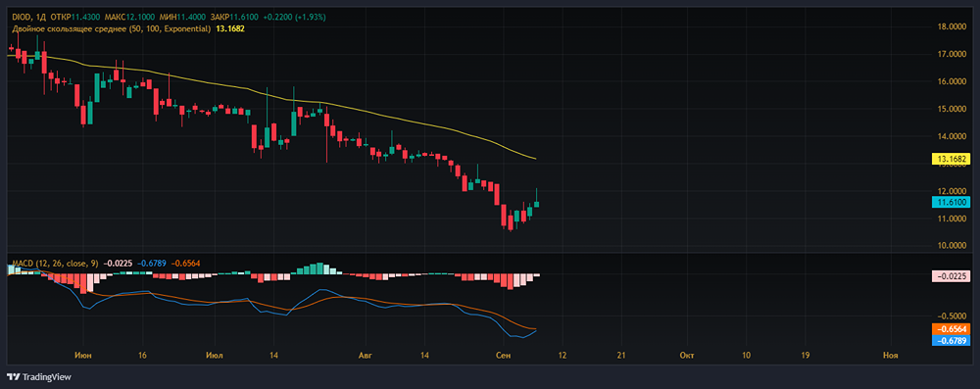Screen dimensions: 980x389
Task: Click the Авг date label on time axis
Action: click(366, 356)
